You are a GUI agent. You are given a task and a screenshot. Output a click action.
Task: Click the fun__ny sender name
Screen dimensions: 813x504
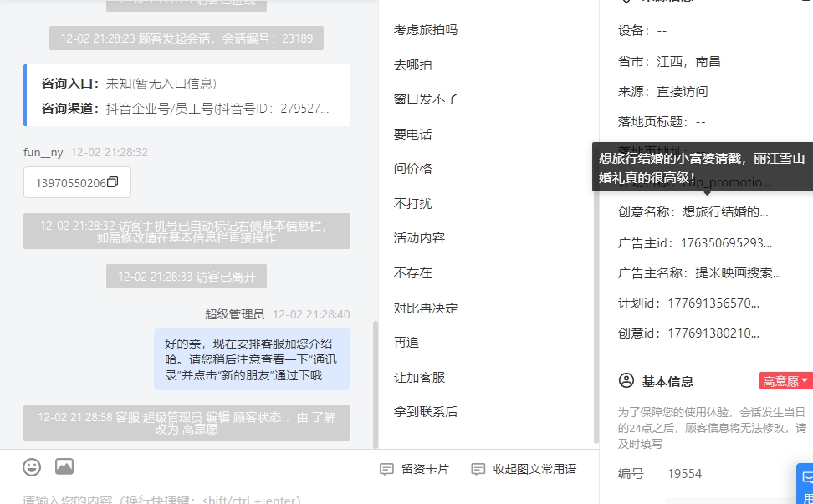(43, 152)
